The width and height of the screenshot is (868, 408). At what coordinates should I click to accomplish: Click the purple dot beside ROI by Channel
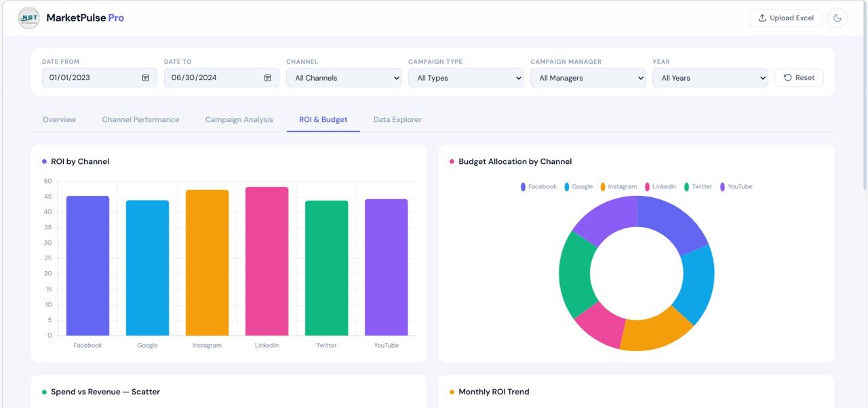44,161
